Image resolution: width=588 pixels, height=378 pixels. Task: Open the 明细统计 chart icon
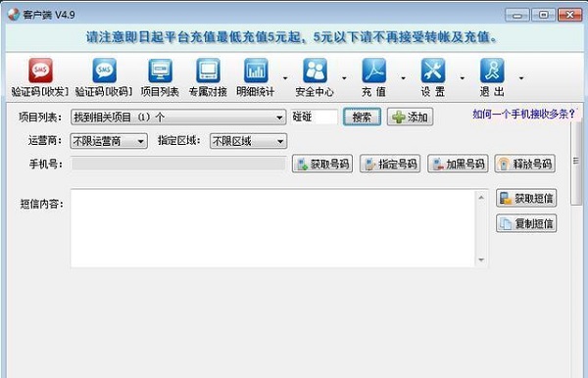tap(256, 71)
